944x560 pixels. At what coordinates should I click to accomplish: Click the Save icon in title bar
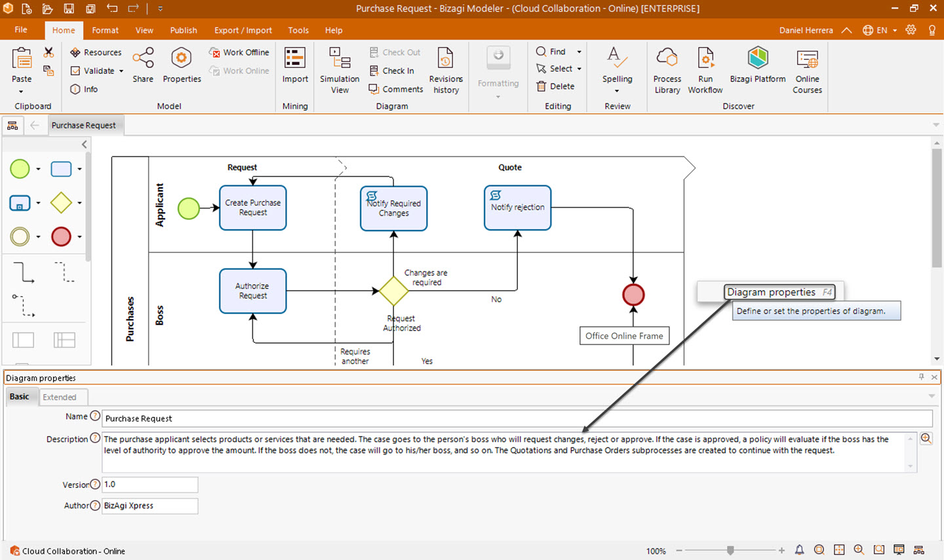tap(69, 9)
